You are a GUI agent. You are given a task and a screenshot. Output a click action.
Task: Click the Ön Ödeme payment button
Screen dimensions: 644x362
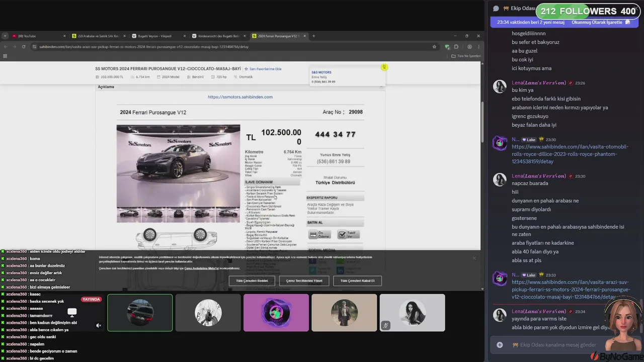pos(319,235)
